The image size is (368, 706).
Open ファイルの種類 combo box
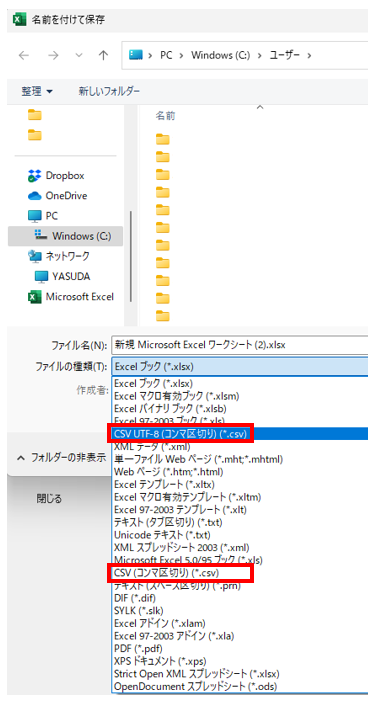click(239, 367)
